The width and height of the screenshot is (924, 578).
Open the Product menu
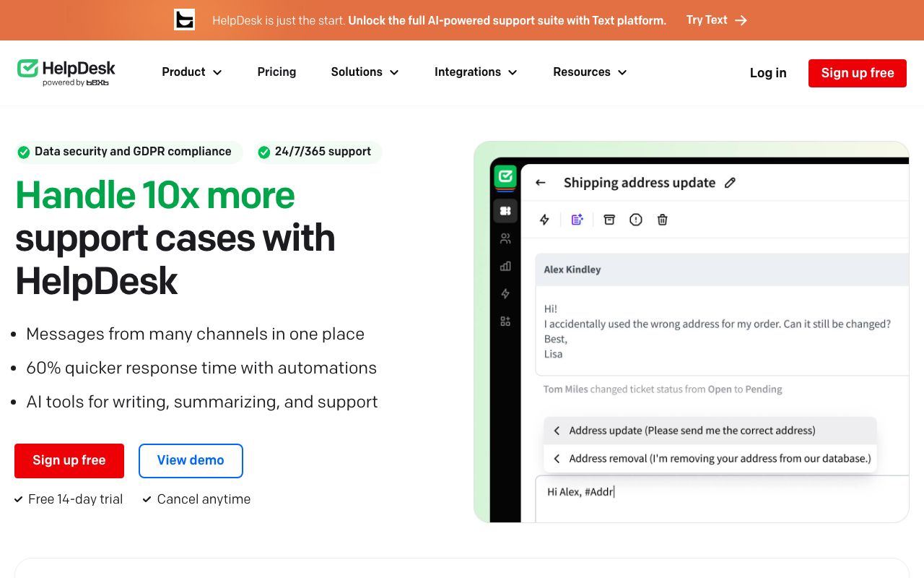[191, 72]
